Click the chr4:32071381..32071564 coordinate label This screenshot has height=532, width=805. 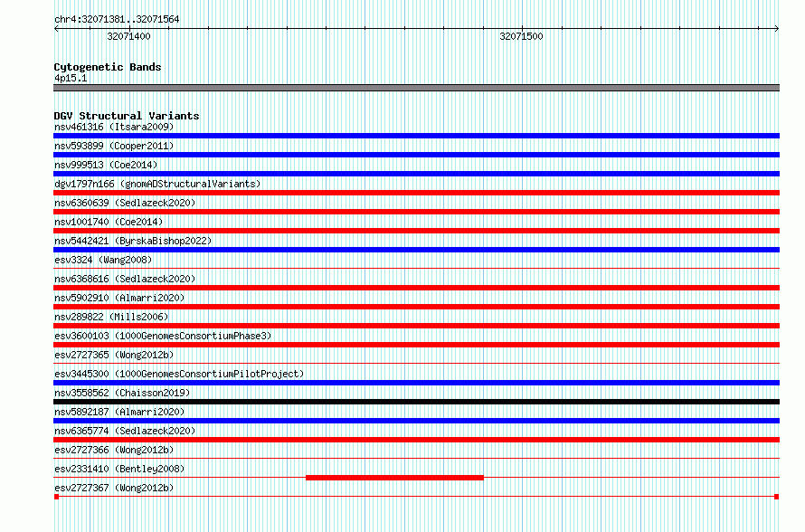117,20
